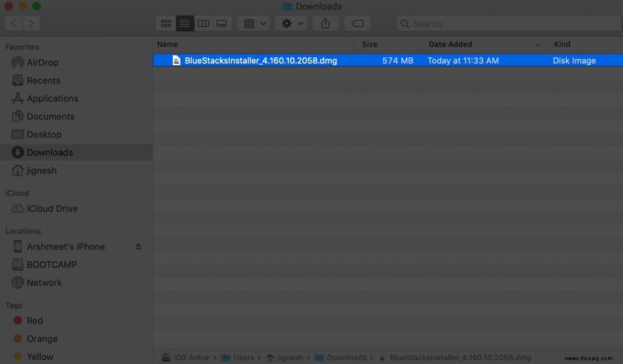
Task: Filter by the Red tag
Action: (x=34, y=320)
